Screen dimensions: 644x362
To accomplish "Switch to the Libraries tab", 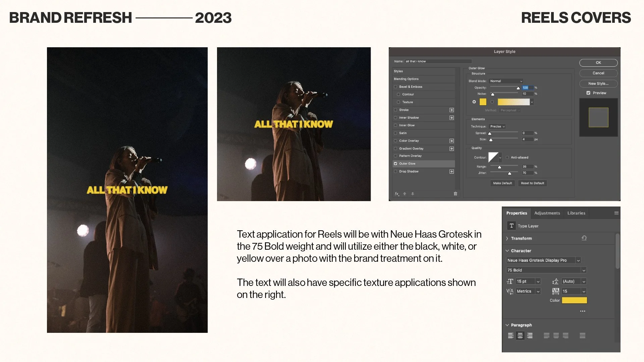I will 576,213.
